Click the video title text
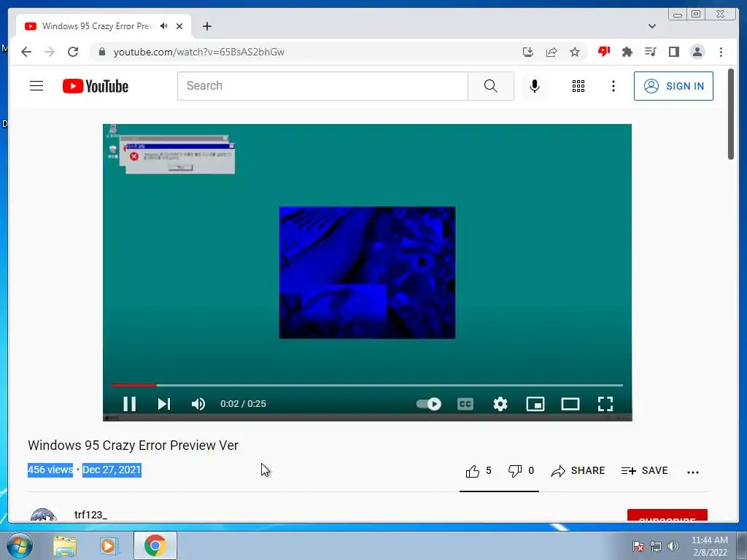The image size is (747, 560). tap(133, 446)
